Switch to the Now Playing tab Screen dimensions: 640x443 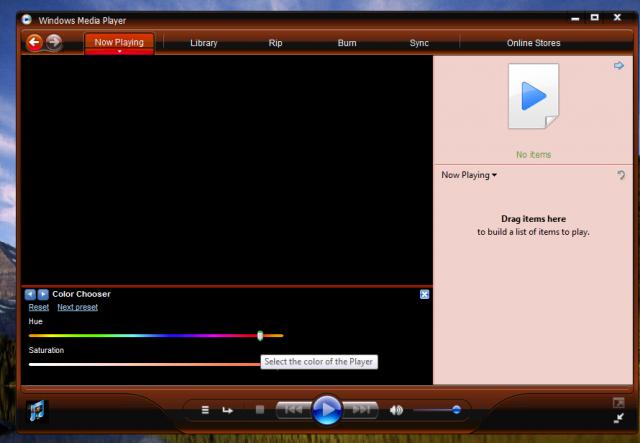pos(119,42)
